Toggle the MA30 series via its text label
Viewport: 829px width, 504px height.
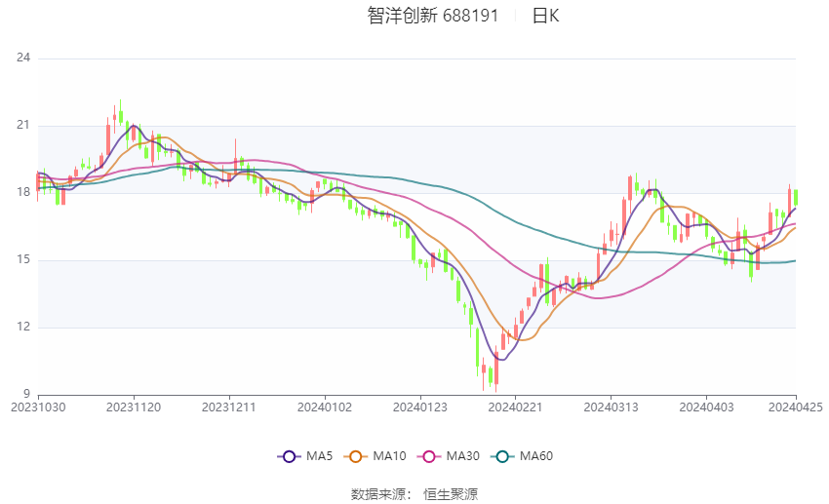461,455
